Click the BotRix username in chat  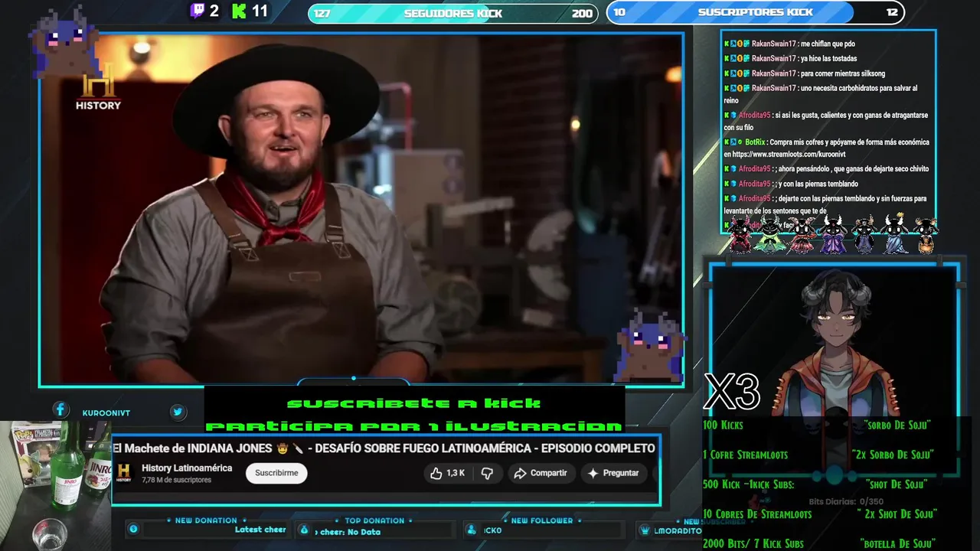(755, 142)
